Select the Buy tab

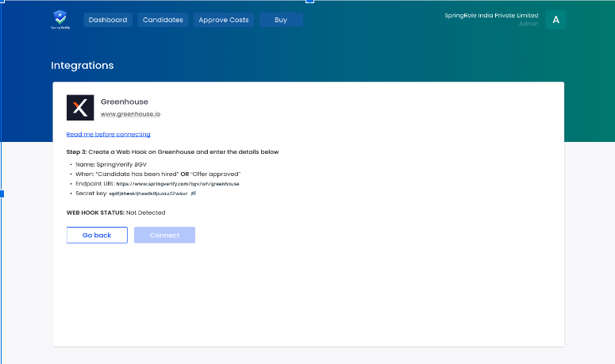[281, 20]
